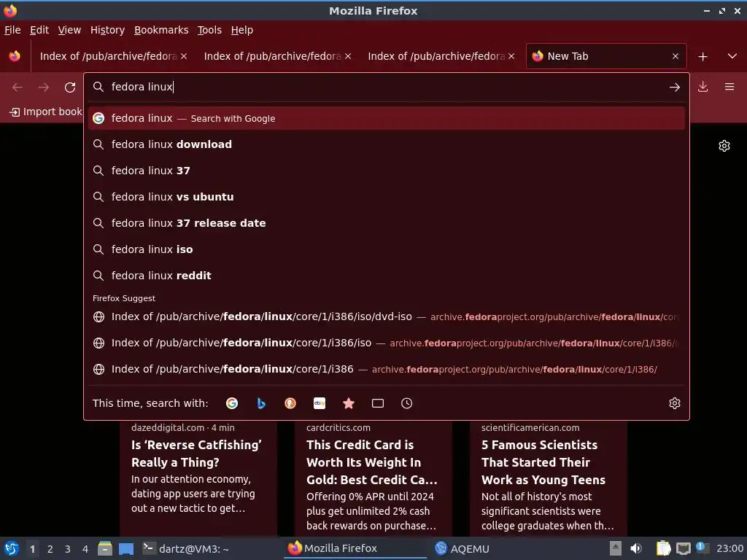Switch to workspace 4 in taskbar
This screenshot has height=560, width=747.
coord(85,549)
